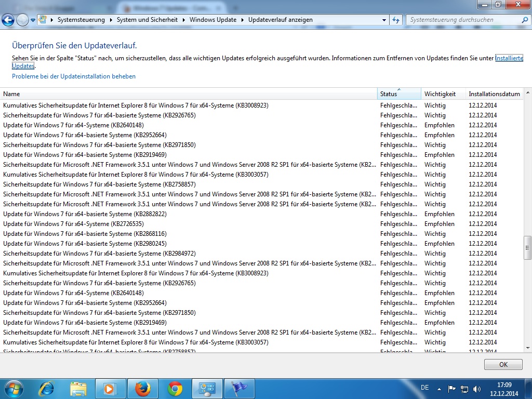Image resolution: width=532 pixels, height=399 pixels.
Task: Open Probleme bei der Updateinstallation beheben link
Action: [74, 76]
